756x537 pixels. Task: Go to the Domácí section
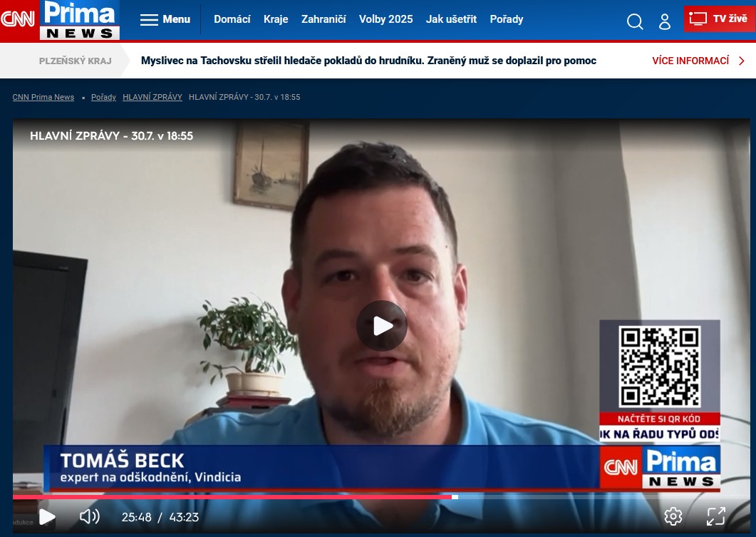click(x=232, y=19)
